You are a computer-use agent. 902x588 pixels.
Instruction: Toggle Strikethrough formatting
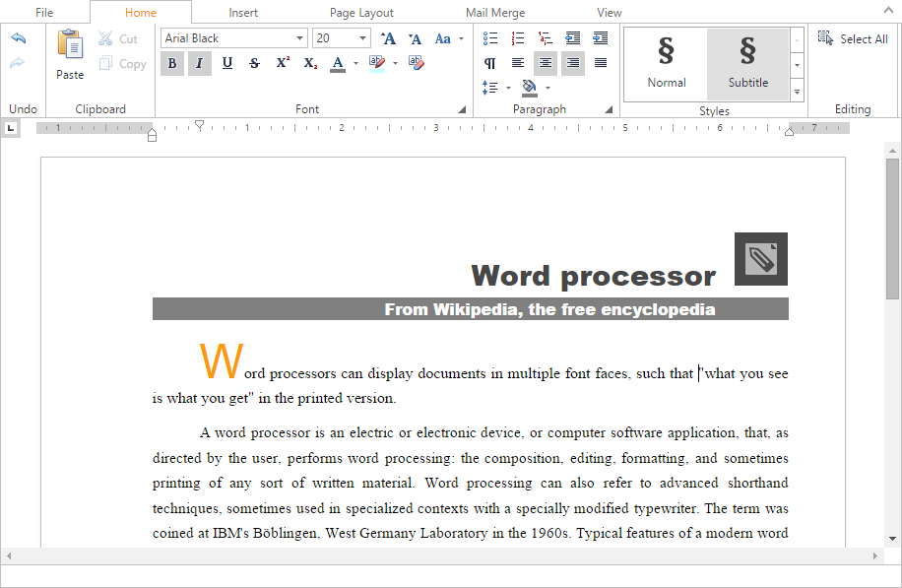[x=254, y=63]
